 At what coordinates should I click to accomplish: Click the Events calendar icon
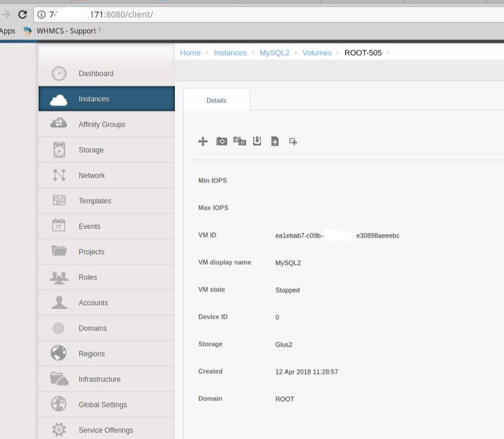tap(59, 225)
